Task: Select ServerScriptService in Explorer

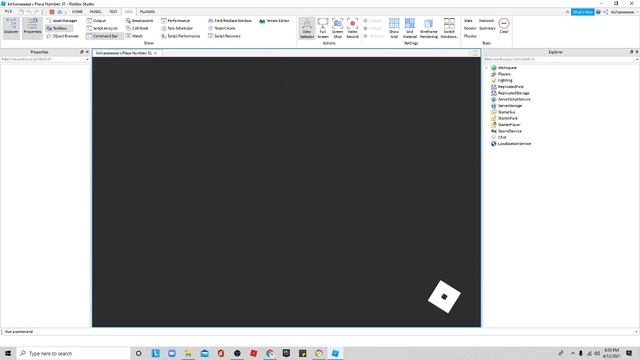Action: point(514,99)
